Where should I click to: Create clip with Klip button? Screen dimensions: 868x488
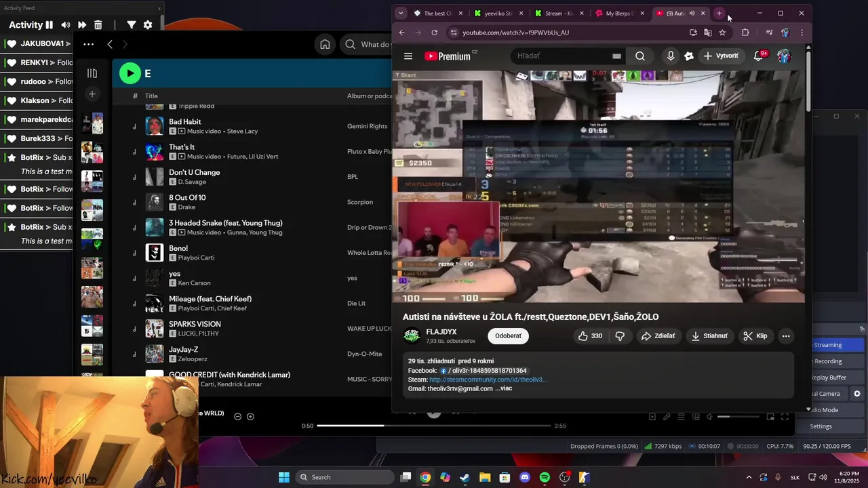pyautogui.click(x=755, y=335)
